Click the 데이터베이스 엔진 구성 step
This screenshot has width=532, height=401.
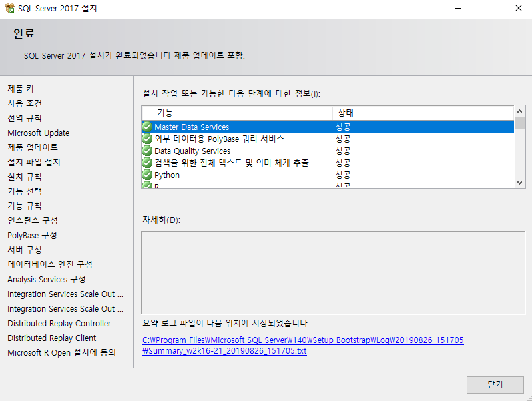click(x=50, y=264)
